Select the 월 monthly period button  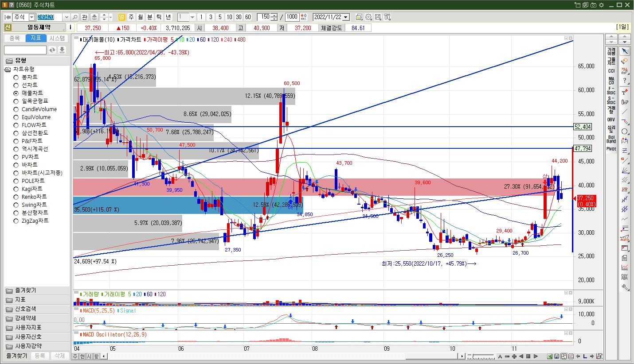pyautogui.click(x=141, y=17)
